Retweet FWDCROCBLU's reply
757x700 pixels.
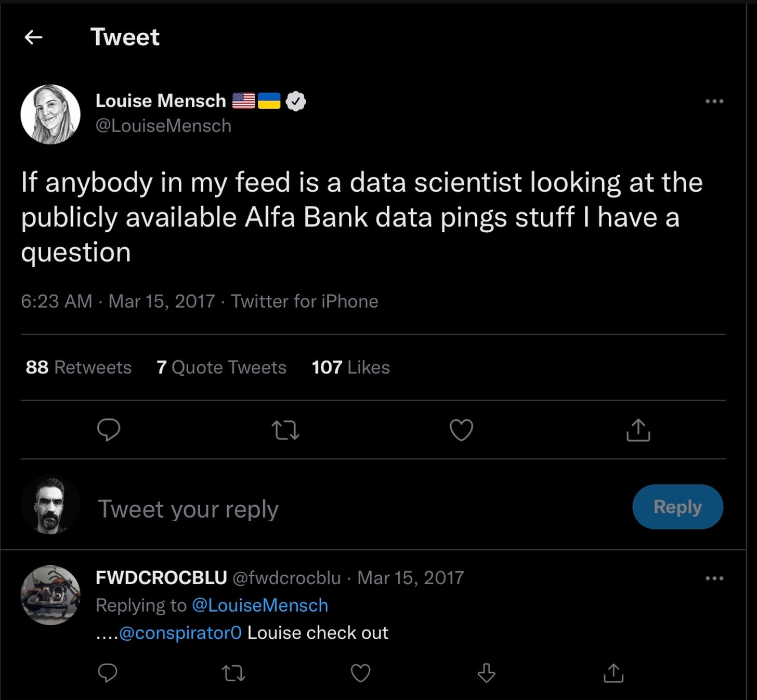(x=233, y=673)
